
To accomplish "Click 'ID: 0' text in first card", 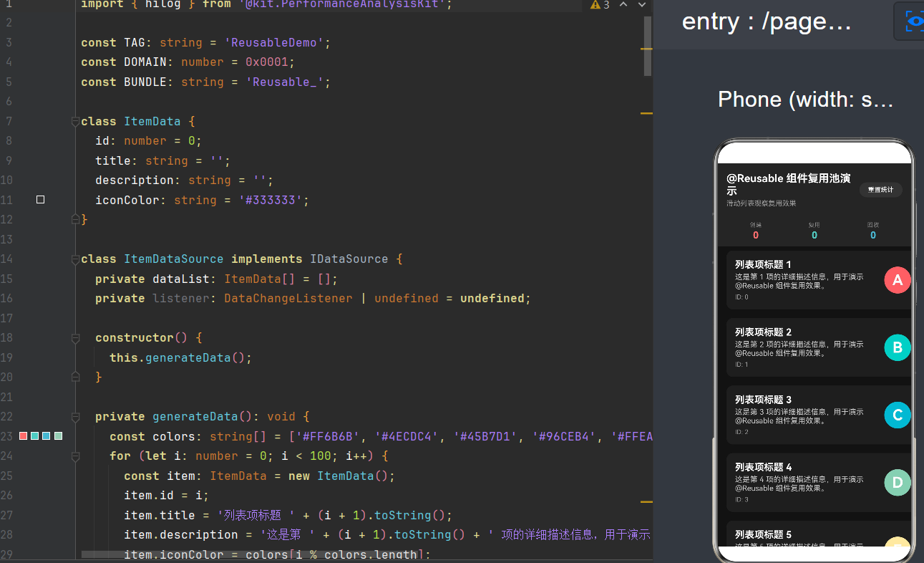I will pyautogui.click(x=741, y=297).
